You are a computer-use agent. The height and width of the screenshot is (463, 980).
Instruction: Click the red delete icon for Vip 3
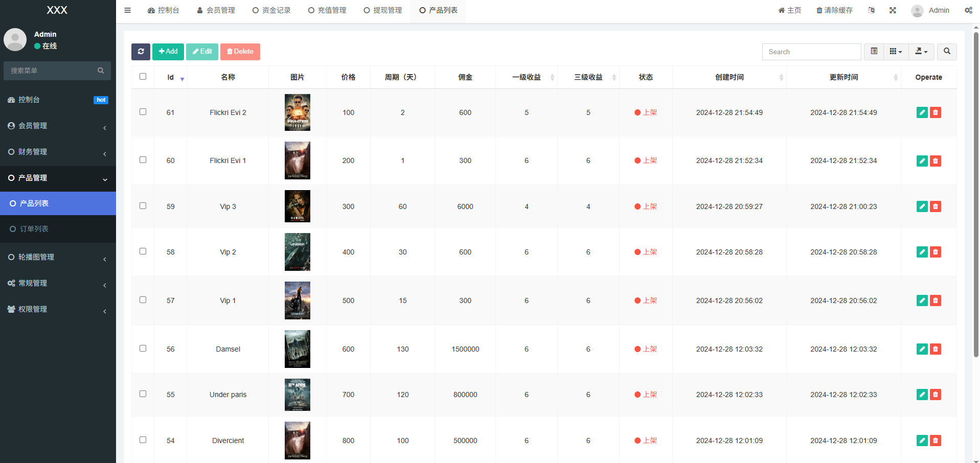[935, 206]
